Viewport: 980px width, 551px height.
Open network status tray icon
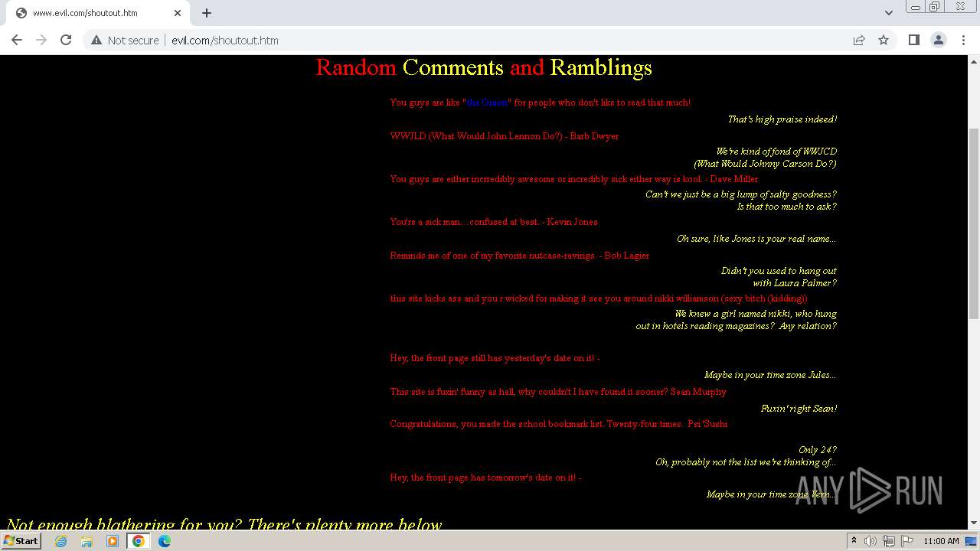[889, 541]
